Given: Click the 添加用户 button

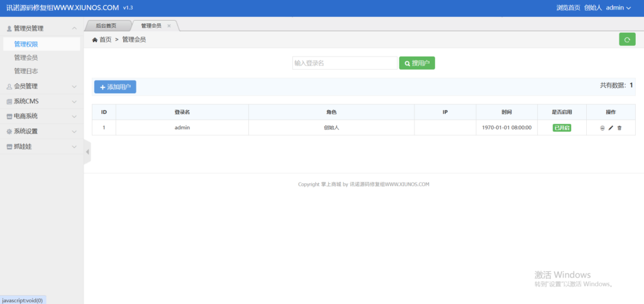Looking at the screenshot, I should pos(115,87).
